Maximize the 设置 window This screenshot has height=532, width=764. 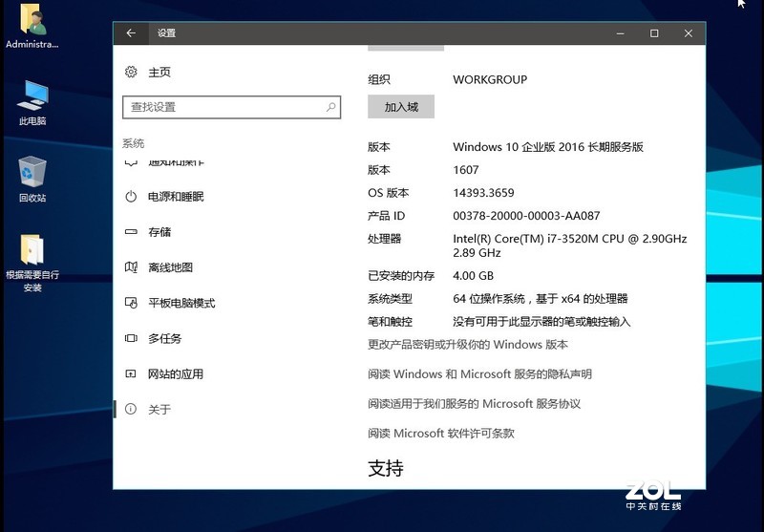point(654,33)
